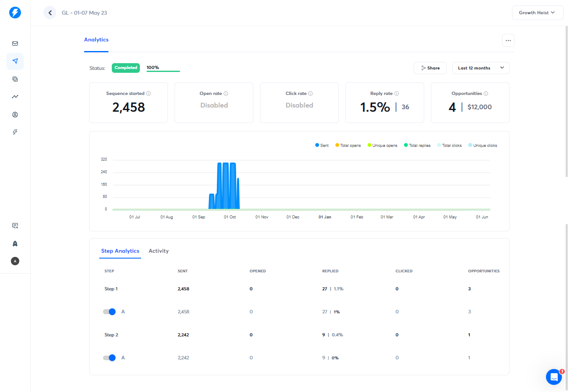The image size is (569, 392).
Task: Open the Analytics trend line sidebar icon
Action: [15, 97]
